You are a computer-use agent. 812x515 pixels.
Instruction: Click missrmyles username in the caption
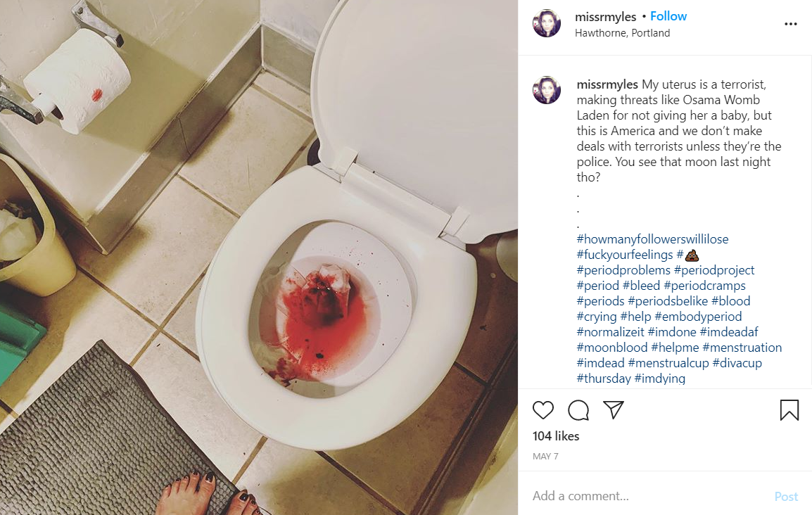coord(607,84)
